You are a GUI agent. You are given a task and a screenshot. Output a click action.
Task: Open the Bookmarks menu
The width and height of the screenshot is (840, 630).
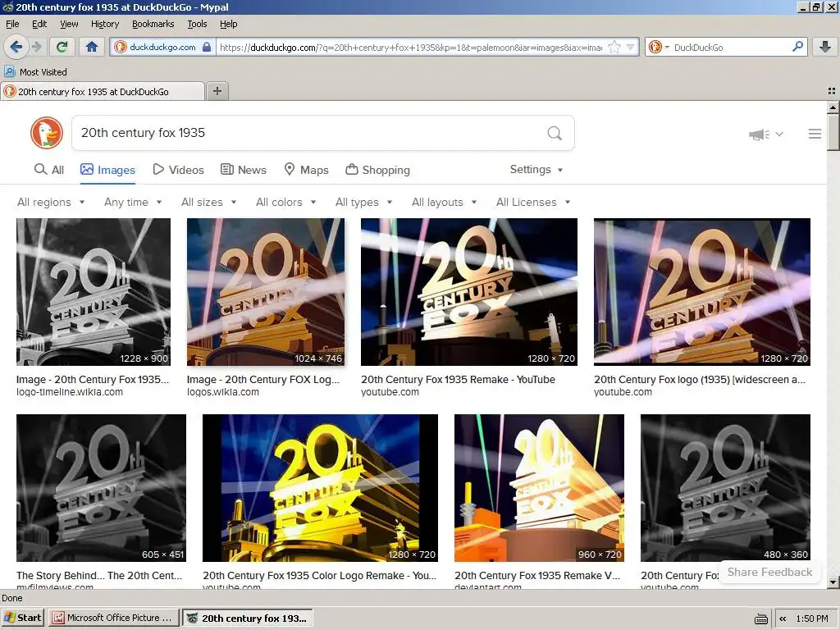click(153, 24)
